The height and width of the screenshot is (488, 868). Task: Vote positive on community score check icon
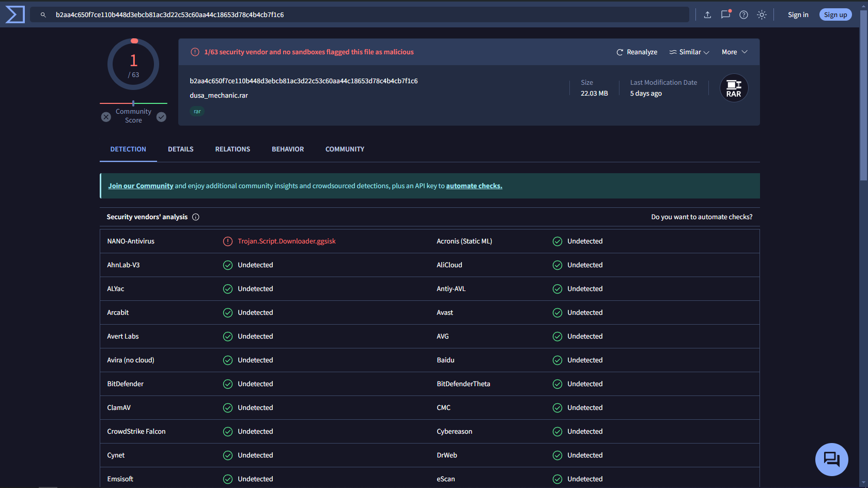161,117
